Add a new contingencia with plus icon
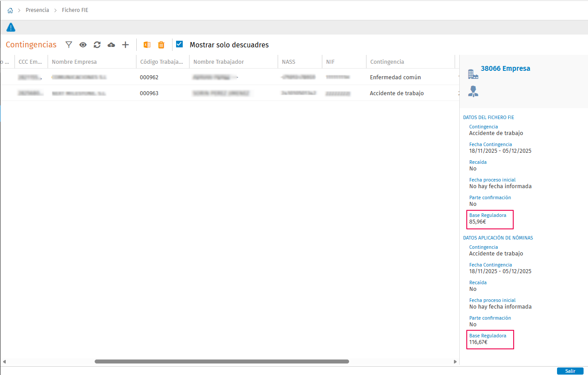 [126, 45]
